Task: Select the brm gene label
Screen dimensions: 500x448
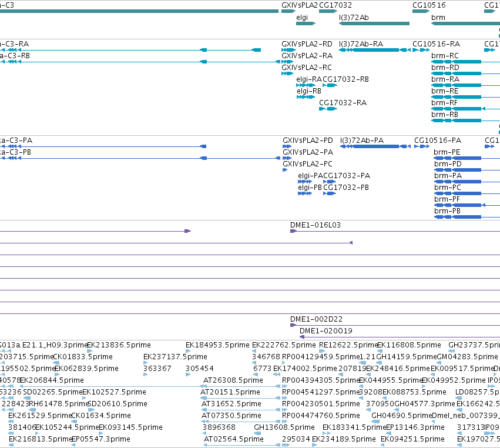Action: coord(438,18)
